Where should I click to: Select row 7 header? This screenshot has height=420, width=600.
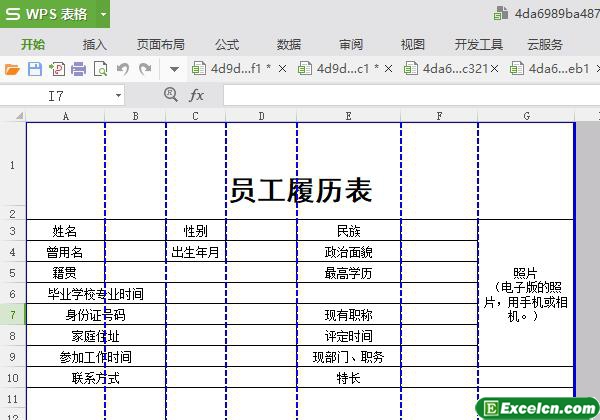pos(13,315)
